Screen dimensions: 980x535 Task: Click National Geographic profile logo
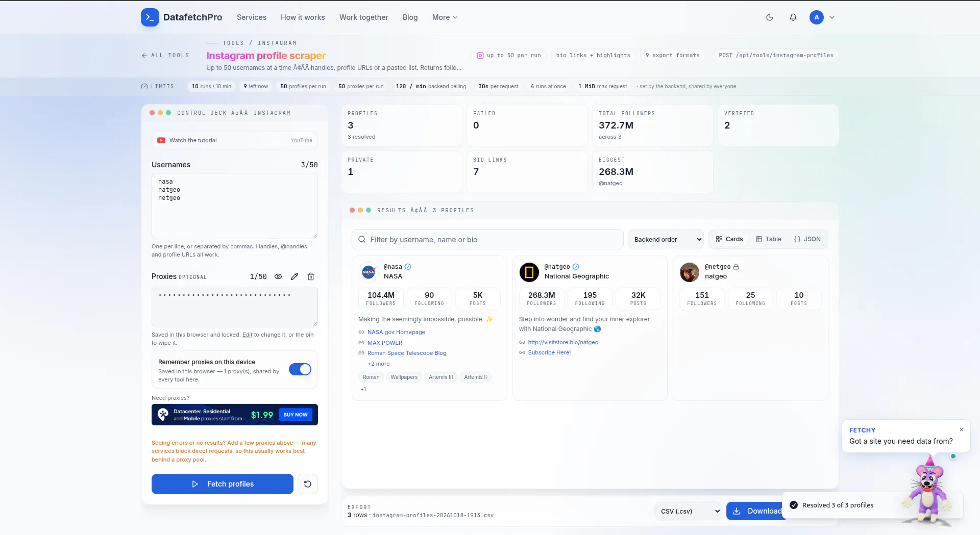coord(529,272)
